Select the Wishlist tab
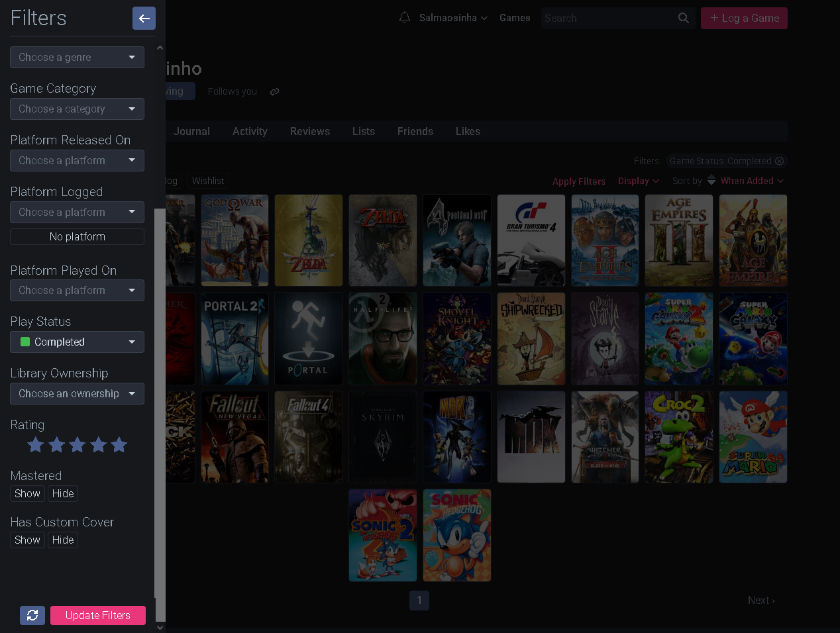The image size is (840, 633). (x=208, y=181)
